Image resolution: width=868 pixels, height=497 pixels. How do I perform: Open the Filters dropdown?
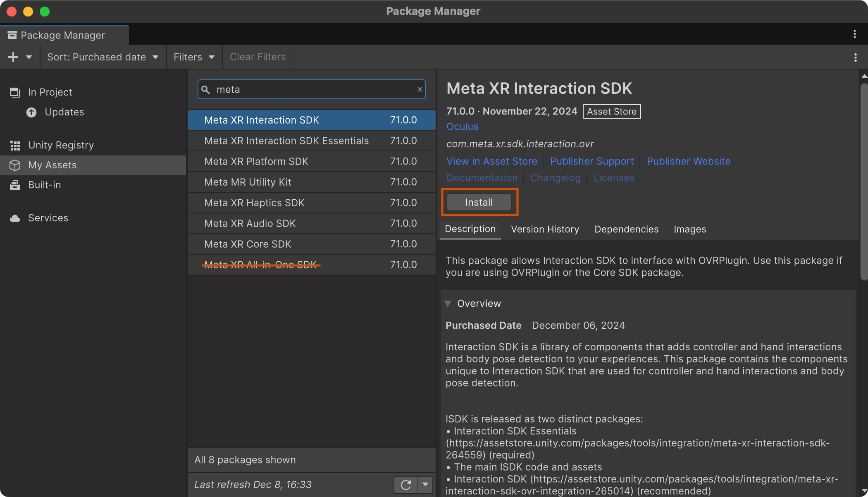194,57
